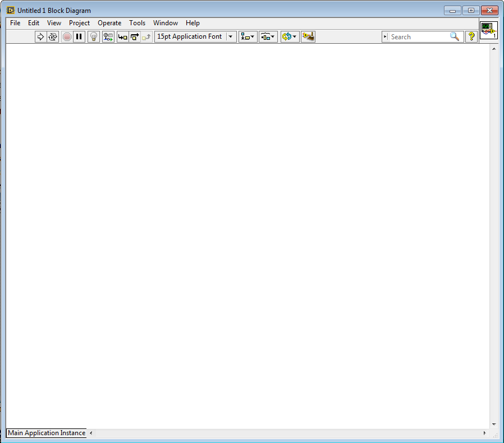504x443 pixels.
Task: Toggle Highlight Execution light bulb
Action: click(94, 36)
